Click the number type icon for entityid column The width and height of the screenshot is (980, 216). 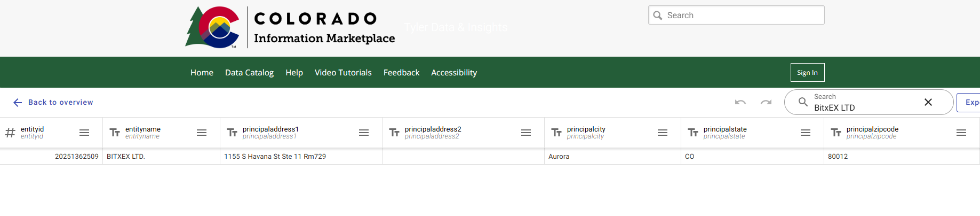click(10, 133)
